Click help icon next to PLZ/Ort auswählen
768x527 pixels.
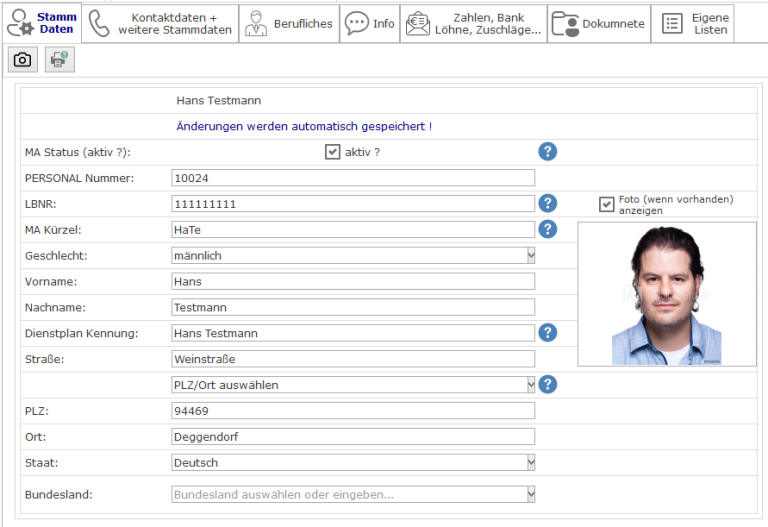click(x=547, y=385)
